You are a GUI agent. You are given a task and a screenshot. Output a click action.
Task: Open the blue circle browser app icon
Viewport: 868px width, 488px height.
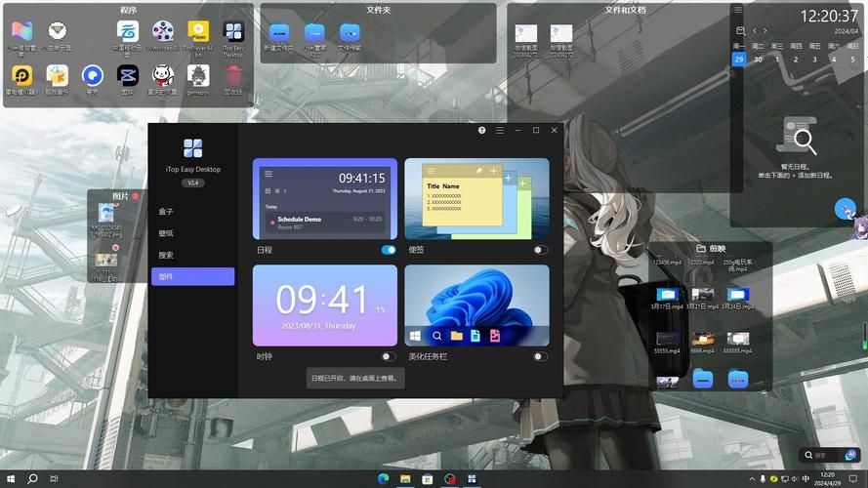93,75
